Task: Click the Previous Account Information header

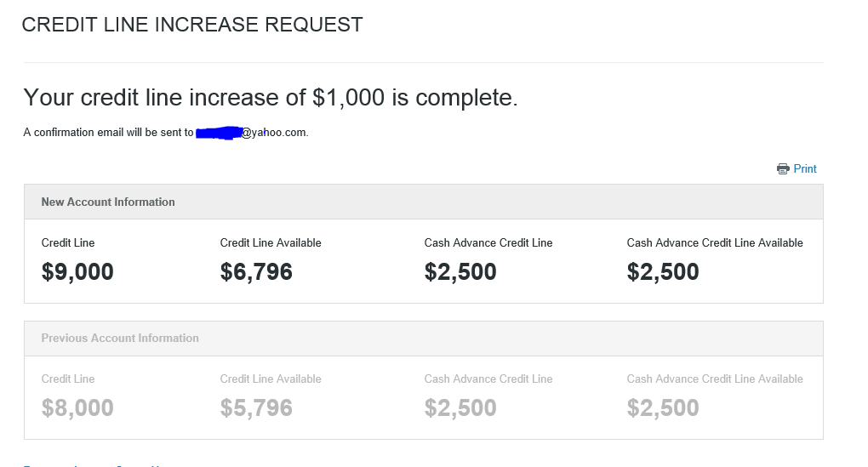Action: tap(120, 338)
